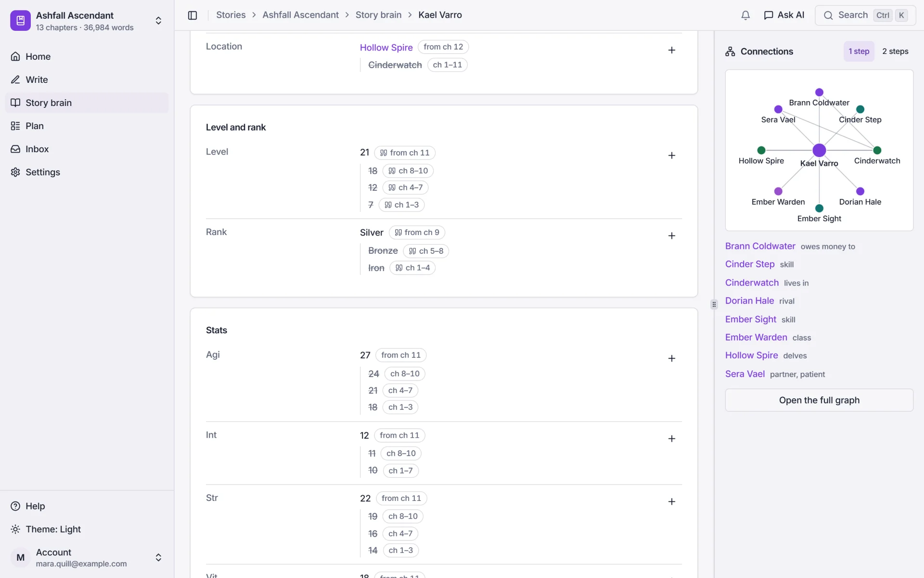The height and width of the screenshot is (578, 924).
Task: Switch connections to 2 steps
Action: (895, 52)
